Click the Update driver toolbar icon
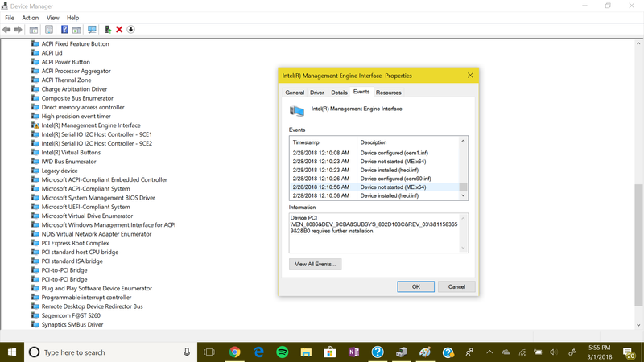The image size is (644, 362). click(x=108, y=30)
